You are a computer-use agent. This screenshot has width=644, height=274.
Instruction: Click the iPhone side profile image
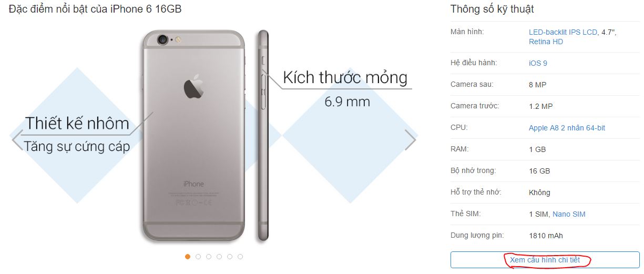tap(263, 136)
